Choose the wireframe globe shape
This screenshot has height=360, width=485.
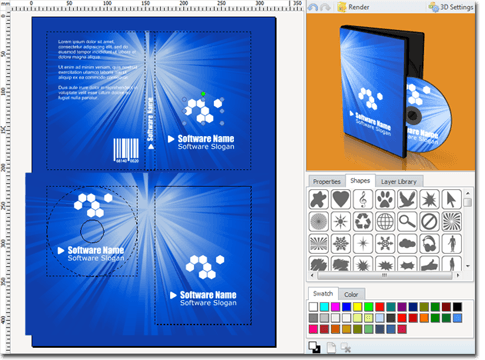[x=385, y=221]
